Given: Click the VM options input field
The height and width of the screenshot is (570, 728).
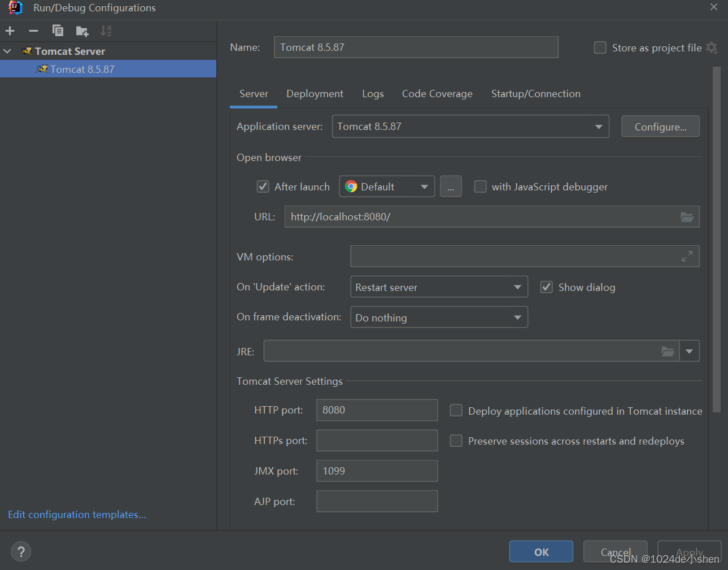Looking at the screenshot, I should (x=525, y=256).
